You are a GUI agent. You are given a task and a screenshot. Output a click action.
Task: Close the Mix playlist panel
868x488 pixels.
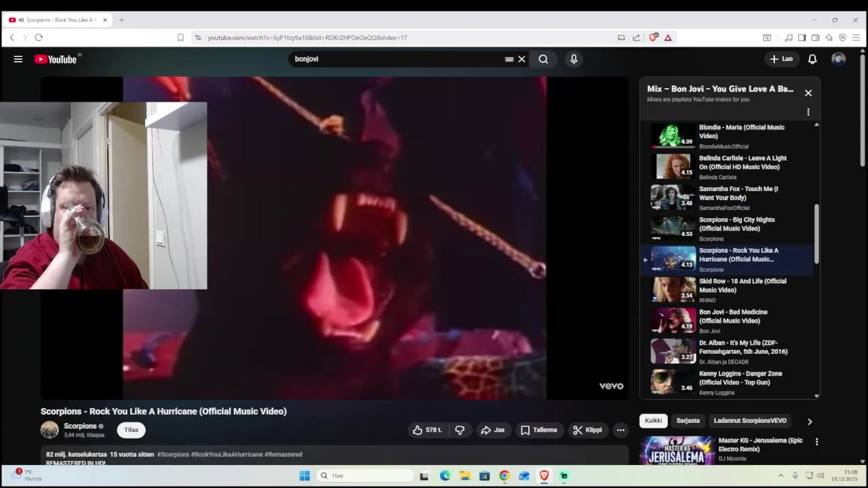pos(808,93)
